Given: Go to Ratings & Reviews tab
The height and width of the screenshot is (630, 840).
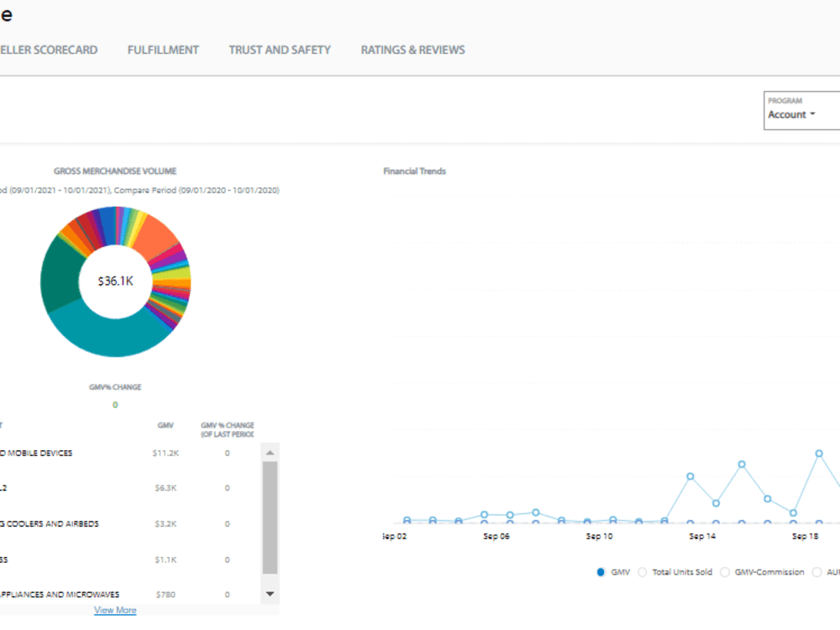Looking at the screenshot, I should coord(412,50).
